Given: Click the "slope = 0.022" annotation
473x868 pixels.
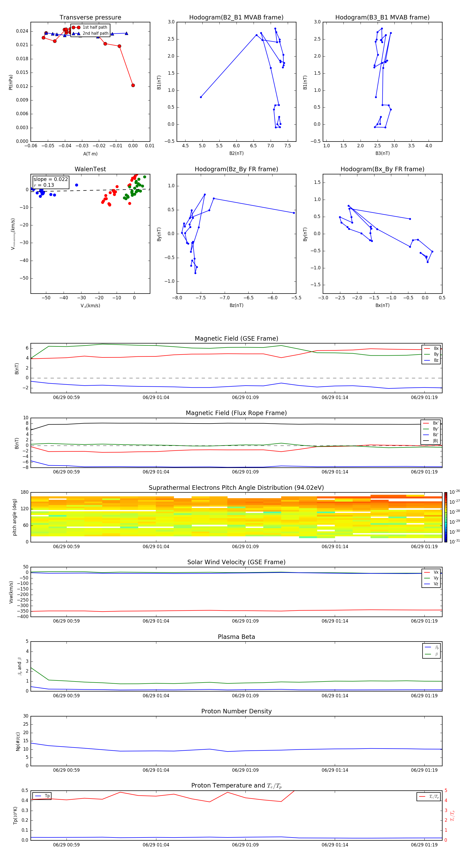Looking at the screenshot, I should (x=50, y=179).
